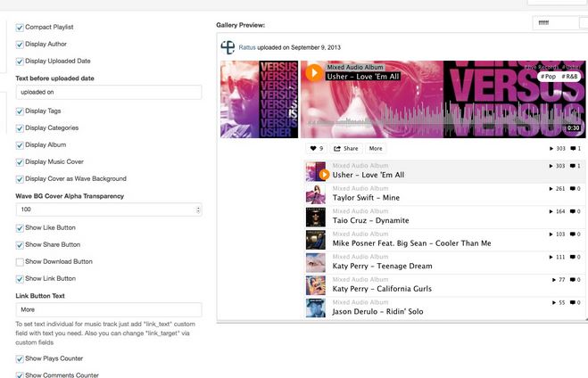Click the plays icon on Teenage Dream row (111)
The image size is (588, 378).
click(551, 257)
